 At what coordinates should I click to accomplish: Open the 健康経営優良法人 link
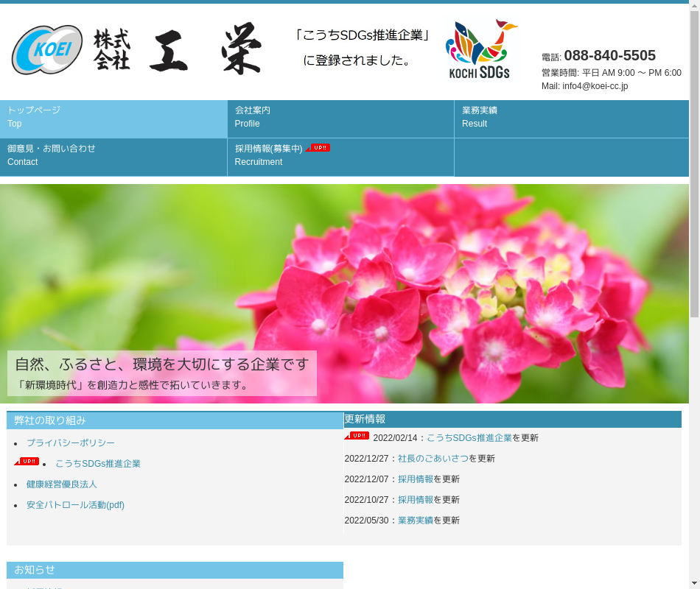coord(62,484)
